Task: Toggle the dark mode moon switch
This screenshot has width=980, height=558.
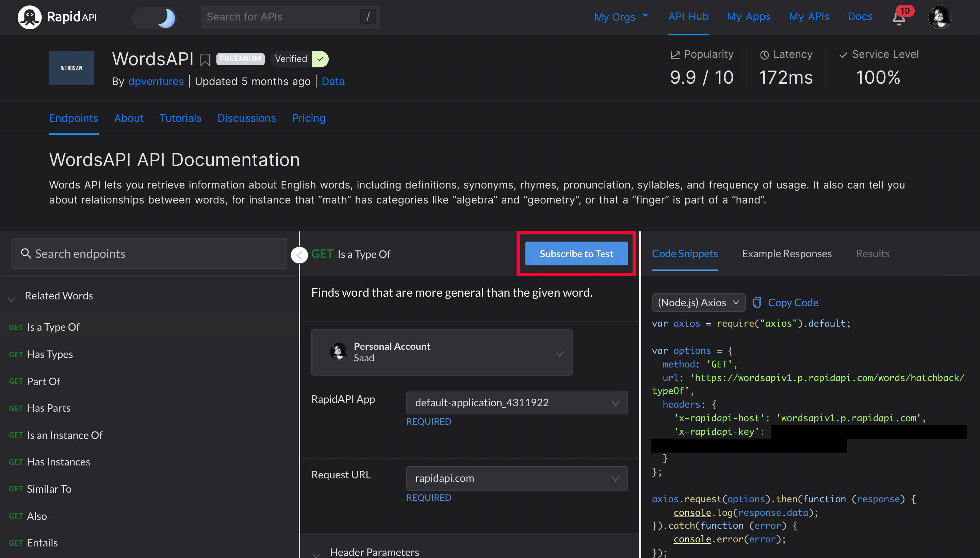Action: coord(154,18)
